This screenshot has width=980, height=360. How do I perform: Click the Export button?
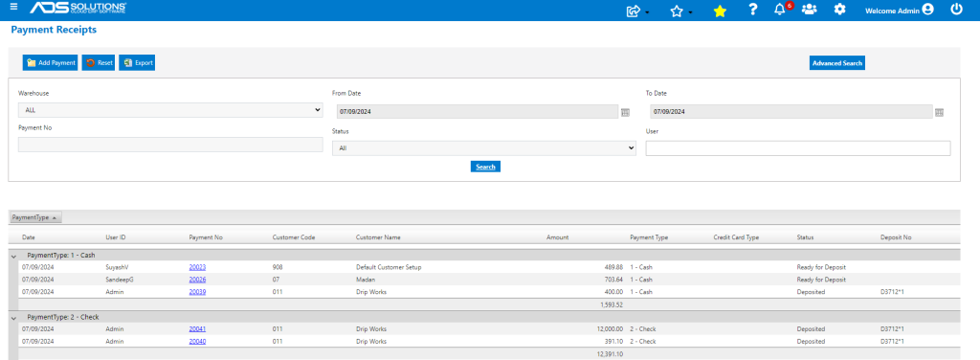pos(137,62)
